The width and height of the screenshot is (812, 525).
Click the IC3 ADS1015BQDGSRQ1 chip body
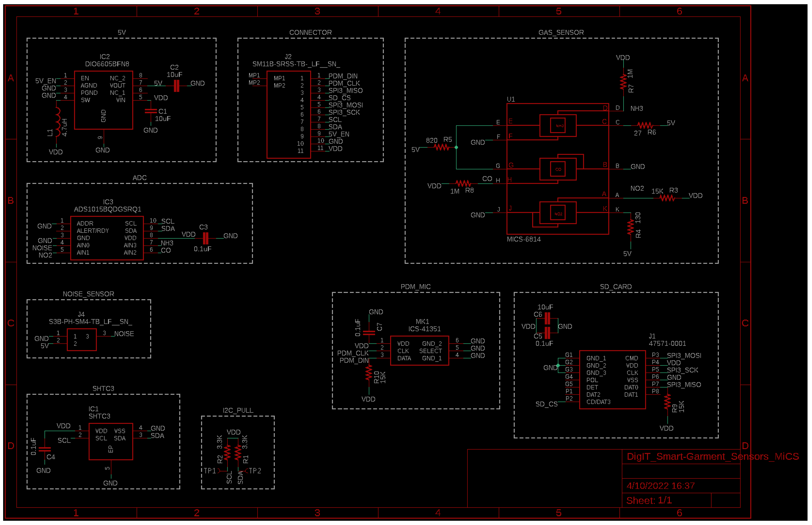[x=107, y=238]
